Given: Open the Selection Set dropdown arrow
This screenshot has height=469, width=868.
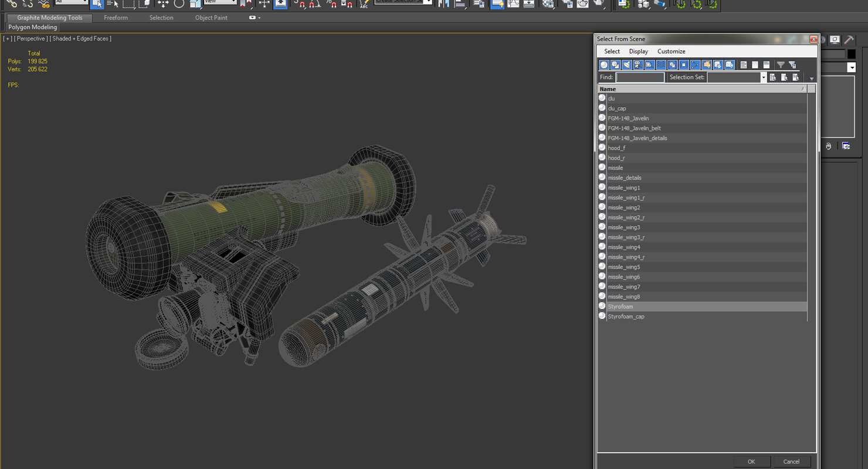Looking at the screenshot, I should pos(764,77).
